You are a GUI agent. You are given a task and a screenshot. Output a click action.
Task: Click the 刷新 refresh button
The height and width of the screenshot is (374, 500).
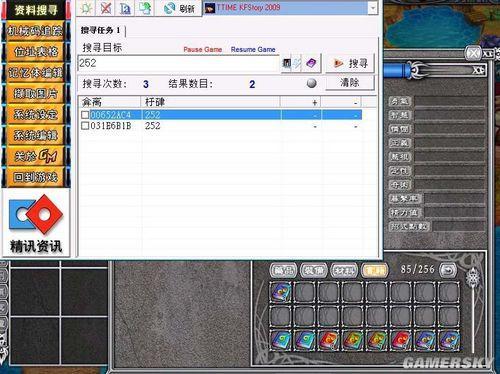(179, 8)
